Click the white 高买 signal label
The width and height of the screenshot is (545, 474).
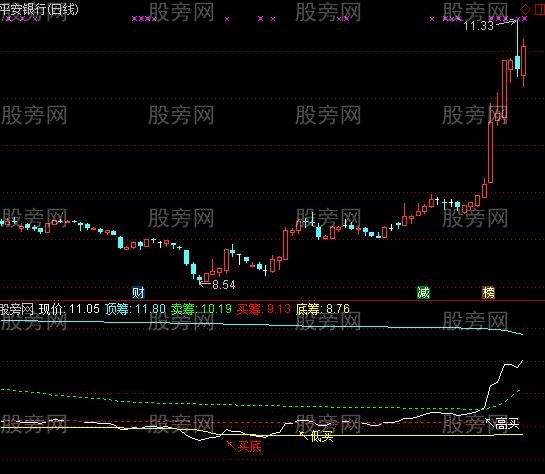click(507, 424)
